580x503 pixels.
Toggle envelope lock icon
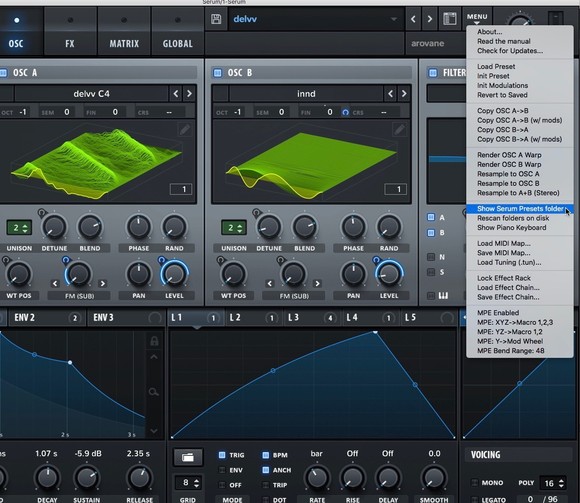click(154, 341)
